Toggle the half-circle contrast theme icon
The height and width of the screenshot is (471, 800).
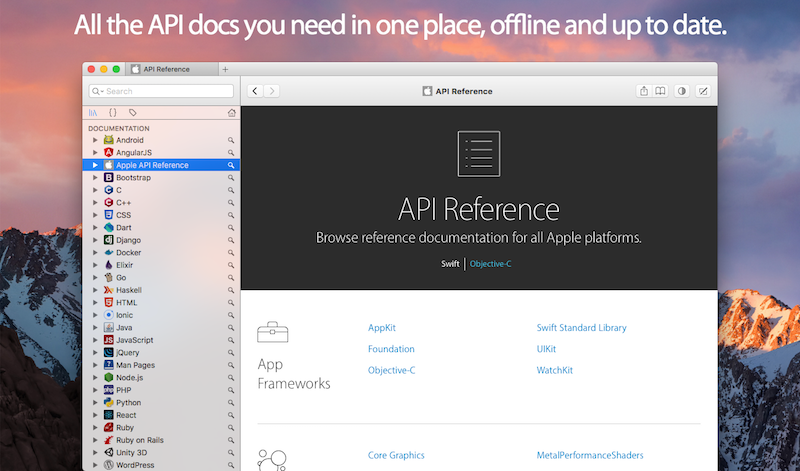pyautogui.click(x=682, y=91)
